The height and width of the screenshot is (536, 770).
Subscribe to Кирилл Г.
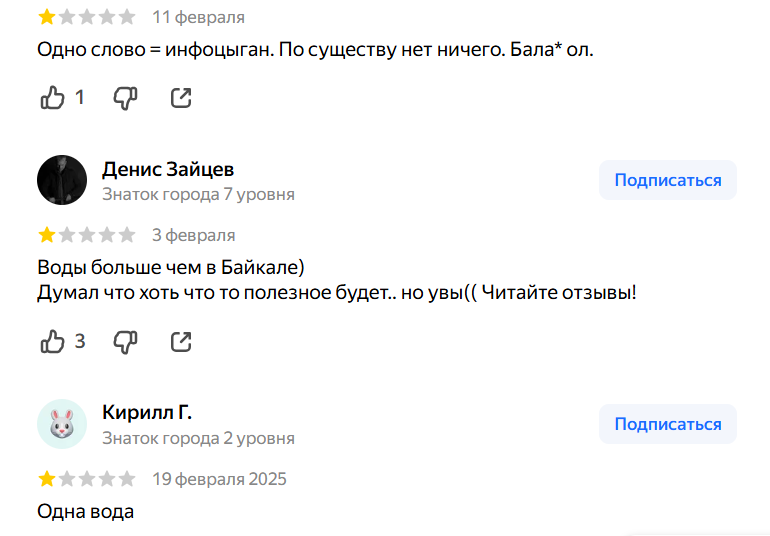point(667,424)
